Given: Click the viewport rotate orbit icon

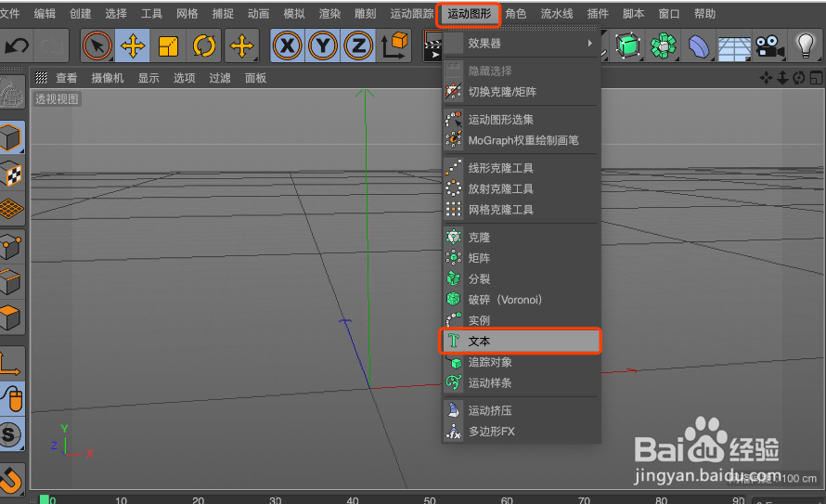Looking at the screenshot, I should (799, 78).
